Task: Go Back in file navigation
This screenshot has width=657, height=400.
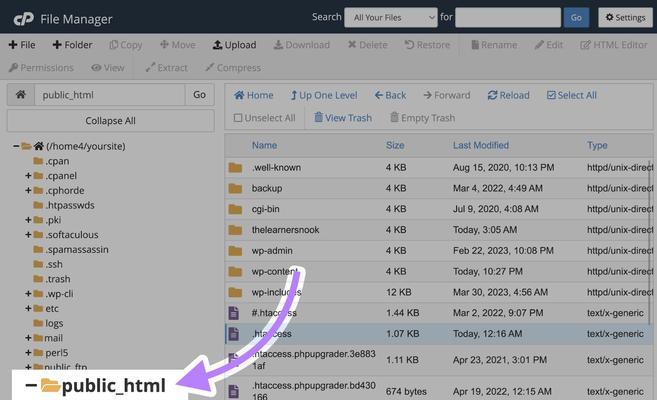Action: (390, 95)
